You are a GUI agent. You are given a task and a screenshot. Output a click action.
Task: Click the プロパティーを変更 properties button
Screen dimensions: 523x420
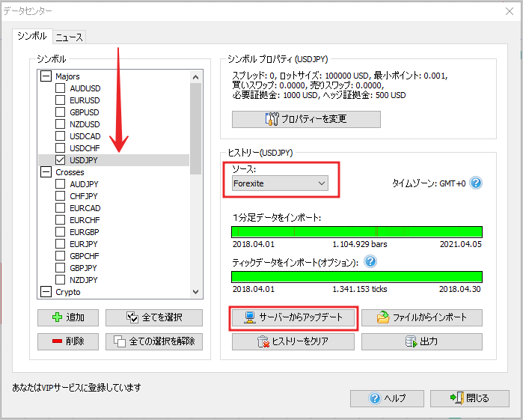(x=306, y=119)
